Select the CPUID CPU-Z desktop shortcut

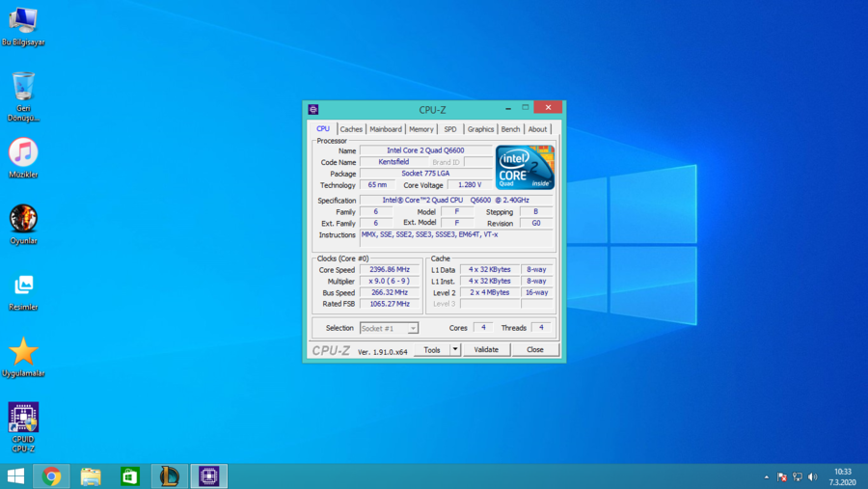coord(23,427)
